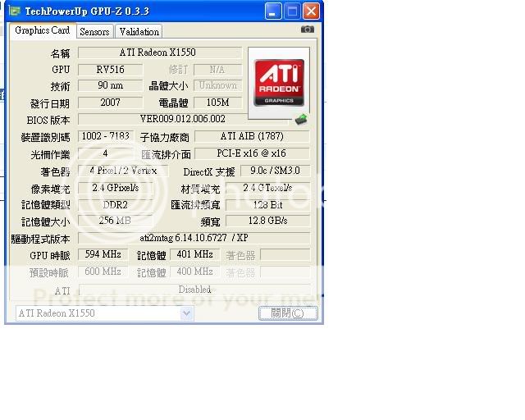Viewport: 525px width, 420px height.
Task: Click the camera screenshot icon
Action: (x=308, y=30)
